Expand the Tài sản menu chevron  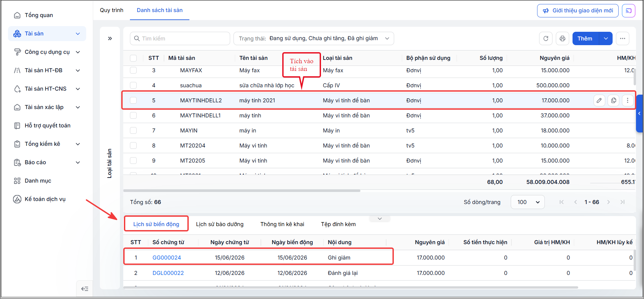pyautogui.click(x=78, y=34)
